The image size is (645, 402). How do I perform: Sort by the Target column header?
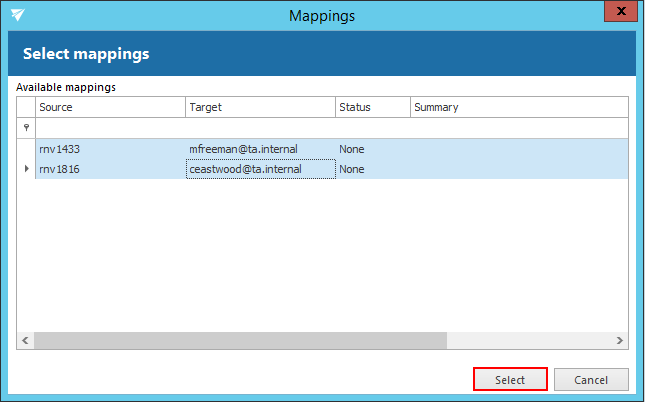click(x=260, y=107)
